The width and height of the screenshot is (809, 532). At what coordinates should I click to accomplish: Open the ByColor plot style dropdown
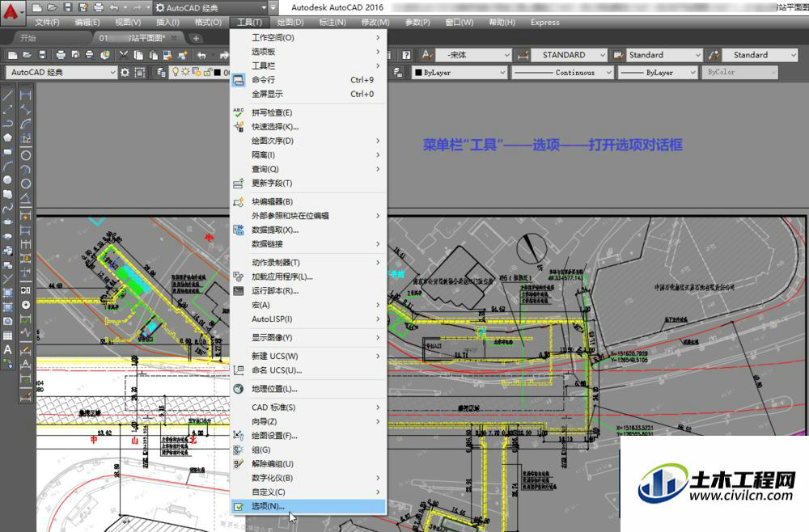tap(739, 73)
